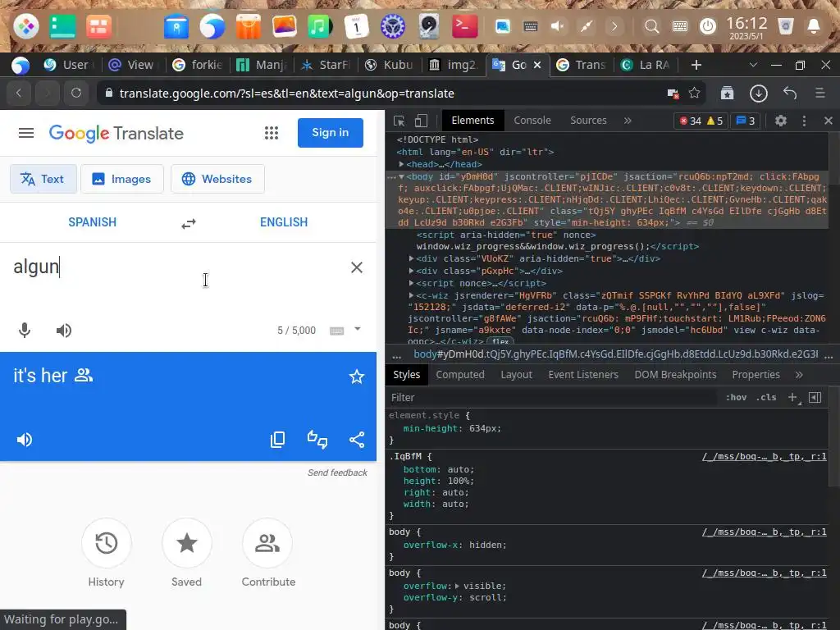The height and width of the screenshot is (630, 840).
Task: Open the tab list dropdown
Action: point(753,65)
